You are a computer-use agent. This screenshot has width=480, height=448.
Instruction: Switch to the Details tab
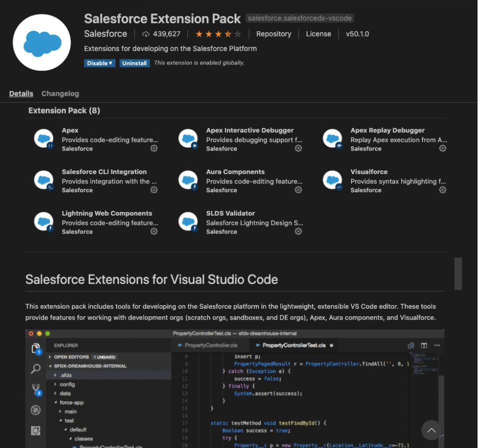(x=21, y=94)
